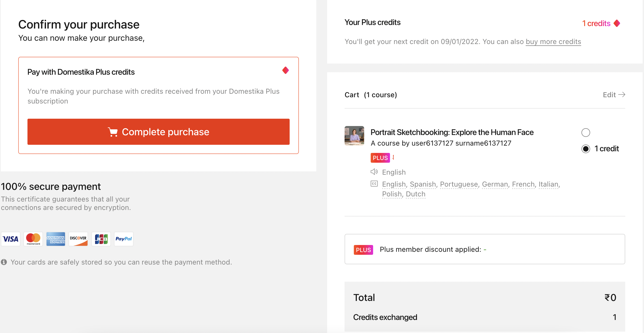Screen dimensions: 644x333
Task: Click the PLUS badge under course title
Action: 380,158
